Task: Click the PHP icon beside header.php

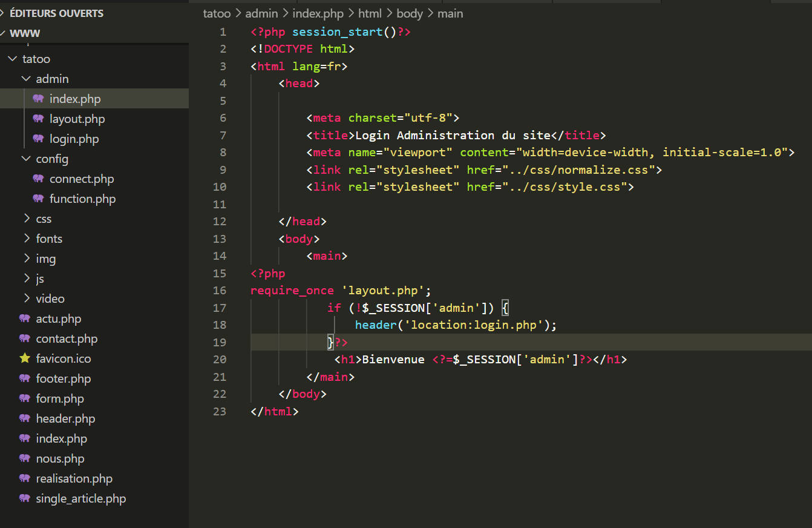Action: (x=25, y=418)
